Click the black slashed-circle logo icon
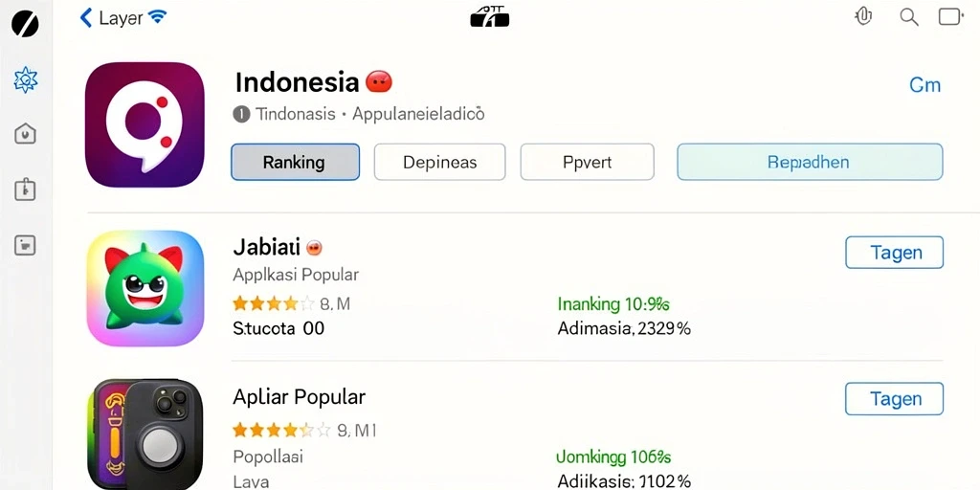The height and width of the screenshot is (490, 980). [25, 24]
